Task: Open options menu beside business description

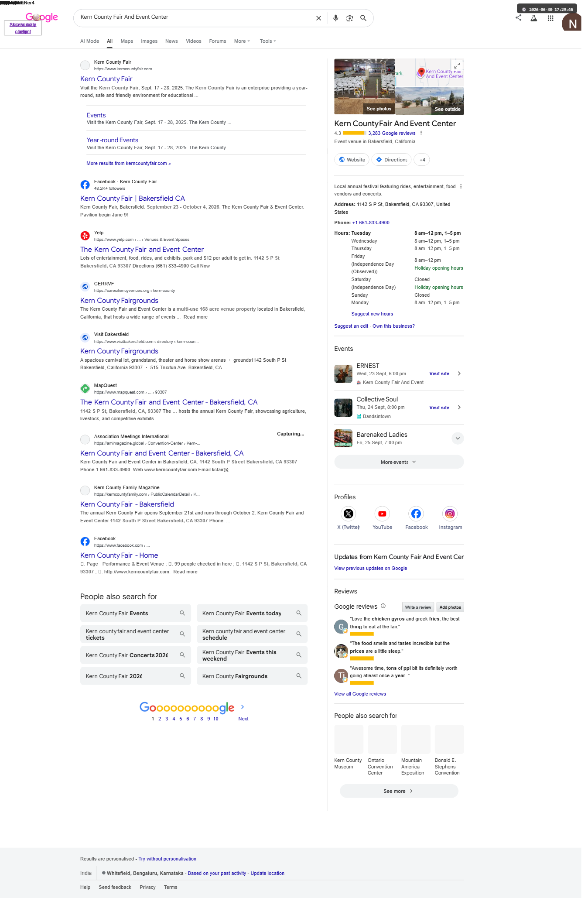Action: click(x=461, y=186)
